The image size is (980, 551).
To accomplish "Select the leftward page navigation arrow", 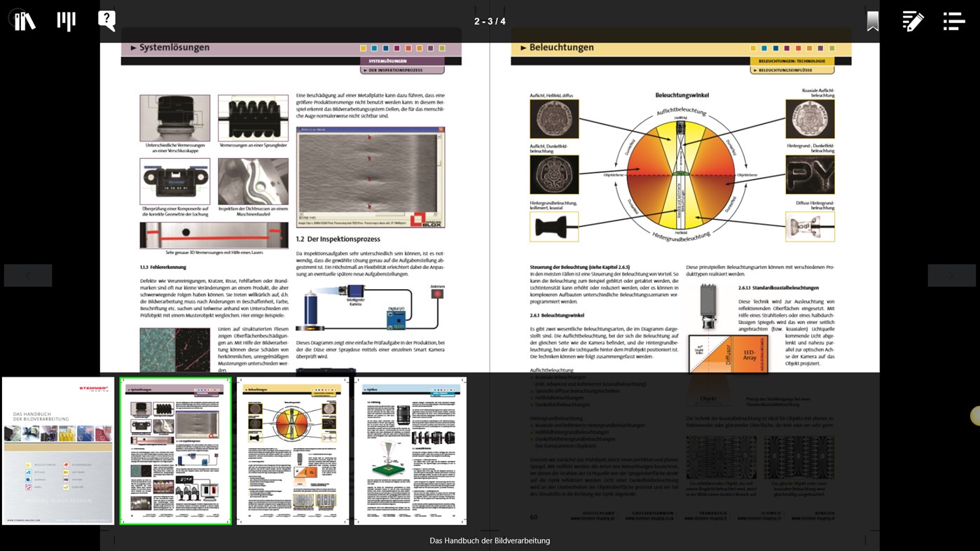I will tap(28, 275).
